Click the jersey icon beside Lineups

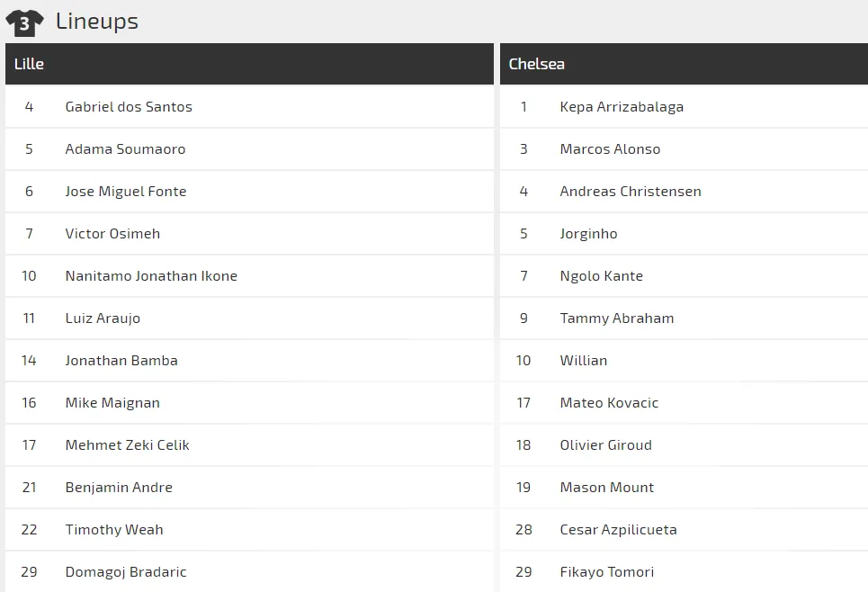point(24,22)
